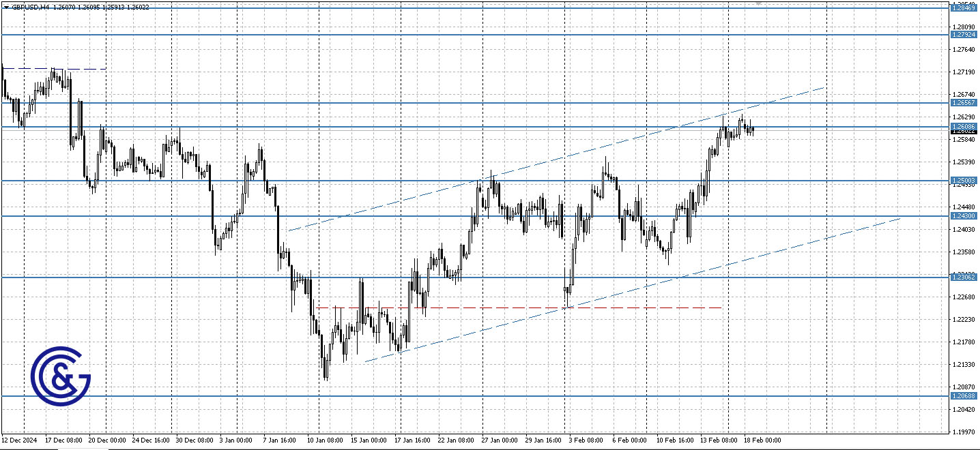This screenshot has width=980, height=450.
Task: Click the most recent candlestick on the chart
Action: click(x=753, y=129)
